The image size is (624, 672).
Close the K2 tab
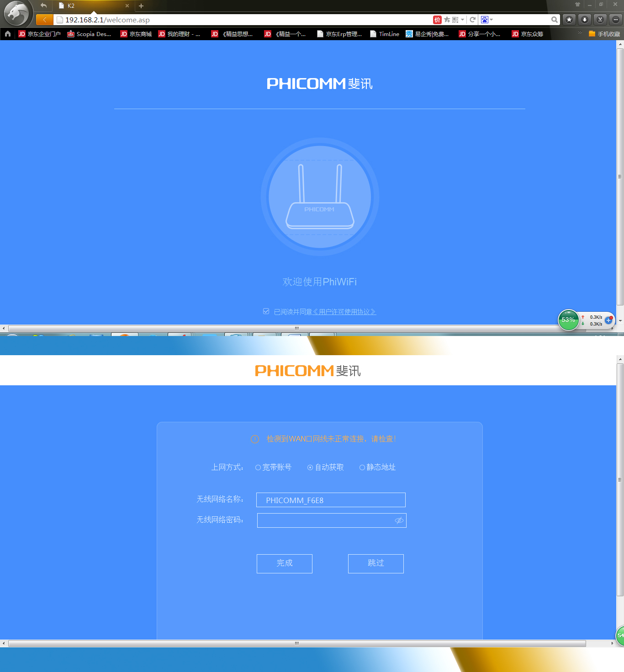click(x=127, y=6)
